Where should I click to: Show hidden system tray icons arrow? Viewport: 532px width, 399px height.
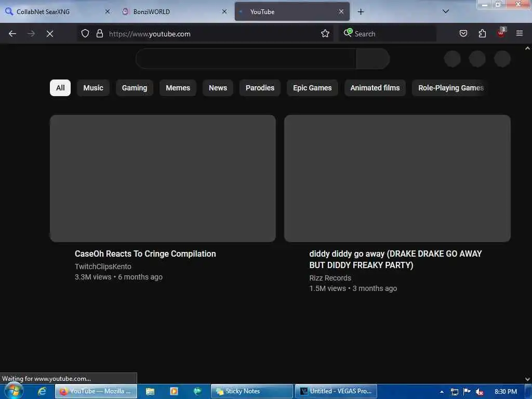tap(442, 392)
